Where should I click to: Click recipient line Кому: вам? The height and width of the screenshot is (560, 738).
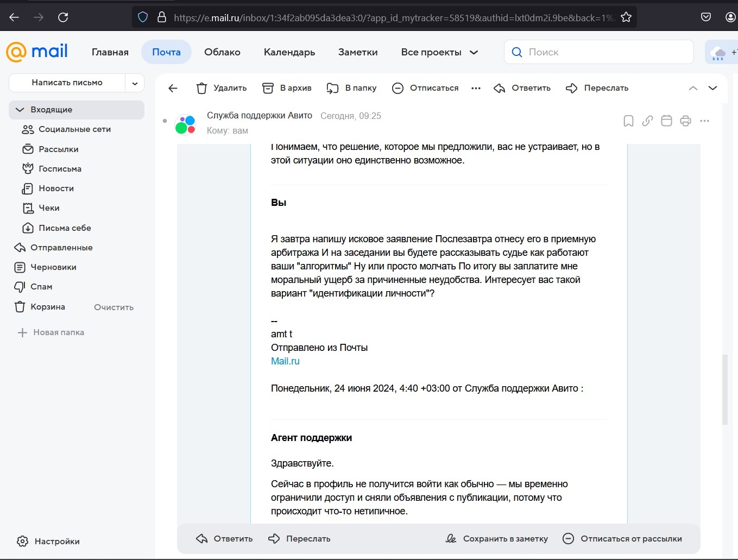click(x=228, y=131)
